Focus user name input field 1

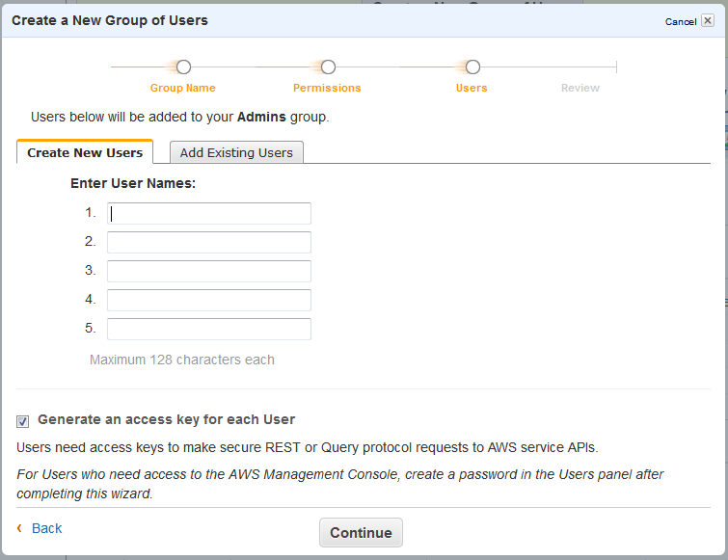click(209, 213)
